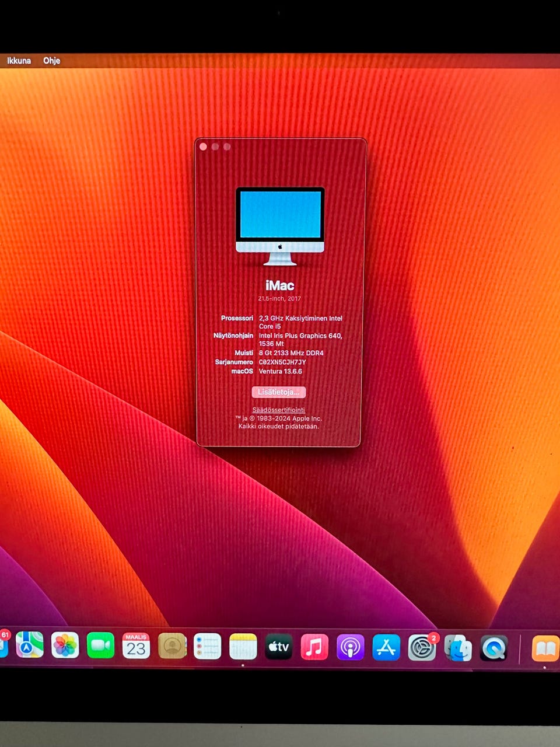Screen dimensions: 560x747
Task: Launch the App Store from Dock
Action: pyautogui.click(x=386, y=647)
